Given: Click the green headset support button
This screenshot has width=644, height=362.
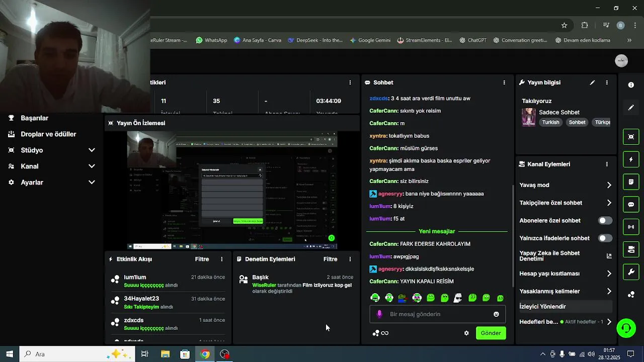Looking at the screenshot, I should tap(626, 328).
